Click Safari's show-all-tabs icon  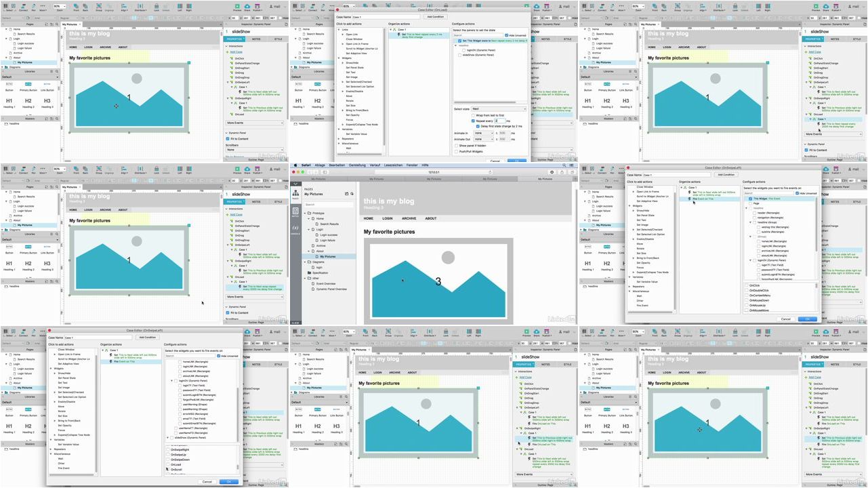572,172
